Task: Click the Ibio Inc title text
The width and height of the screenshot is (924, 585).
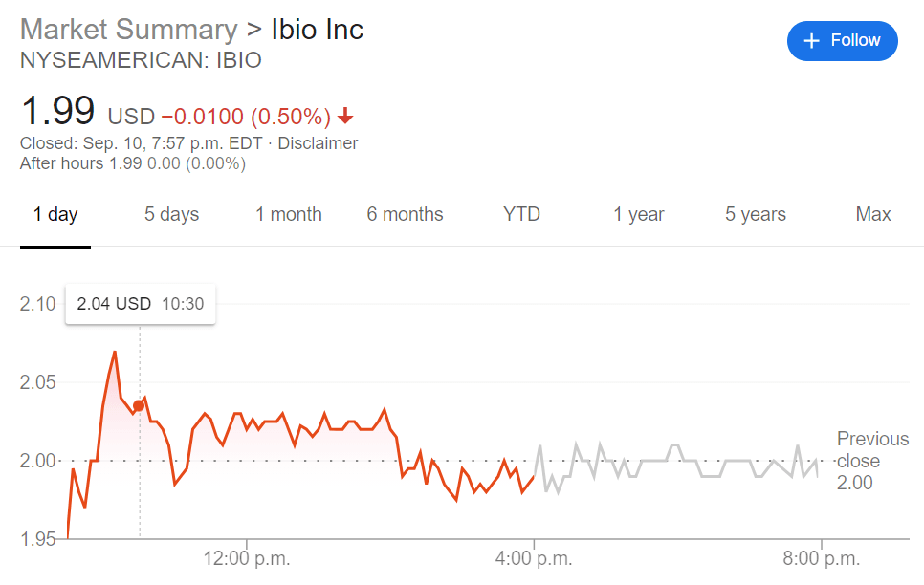Action: [x=311, y=30]
